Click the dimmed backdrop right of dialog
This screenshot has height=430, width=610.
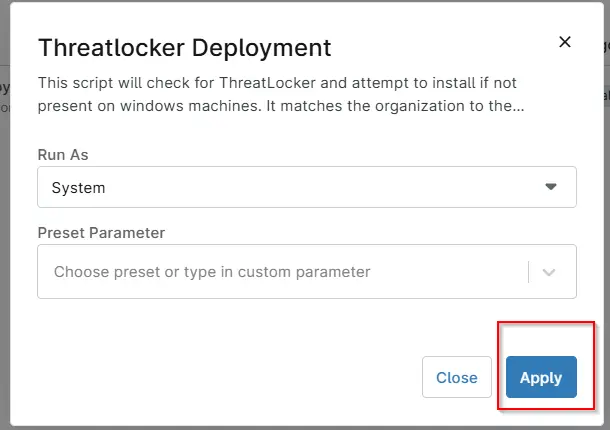click(607, 233)
